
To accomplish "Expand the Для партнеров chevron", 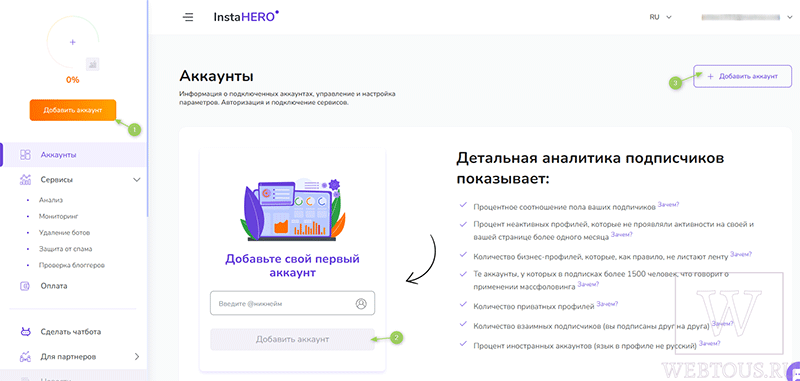I will tap(137, 357).
